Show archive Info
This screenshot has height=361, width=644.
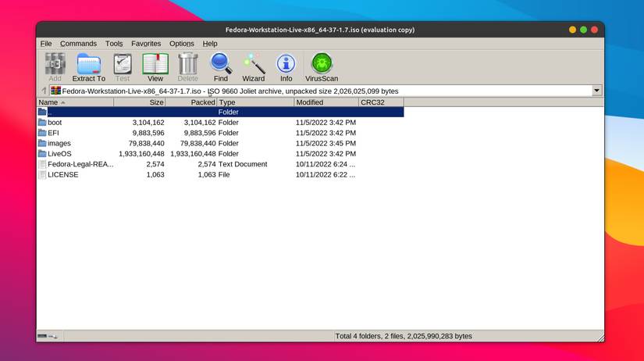pyautogui.click(x=286, y=67)
